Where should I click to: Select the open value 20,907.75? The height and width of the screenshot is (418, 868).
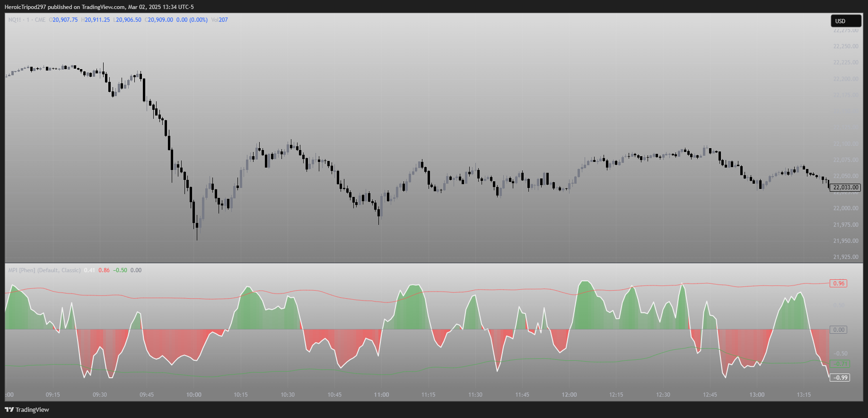[x=65, y=20]
